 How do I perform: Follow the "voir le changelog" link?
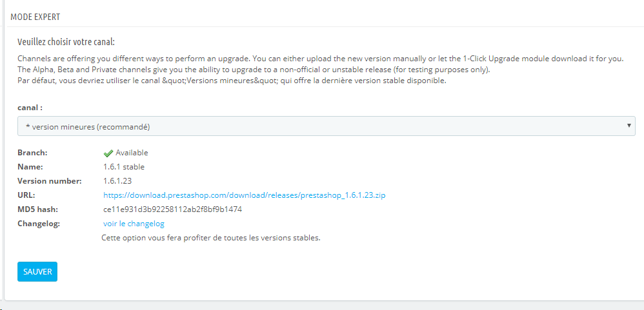(134, 224)
